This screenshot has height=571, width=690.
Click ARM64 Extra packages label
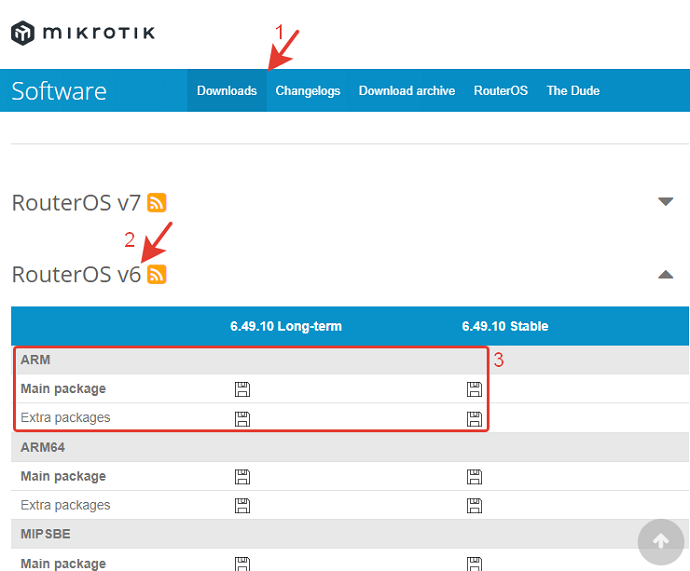coord(65,505)
